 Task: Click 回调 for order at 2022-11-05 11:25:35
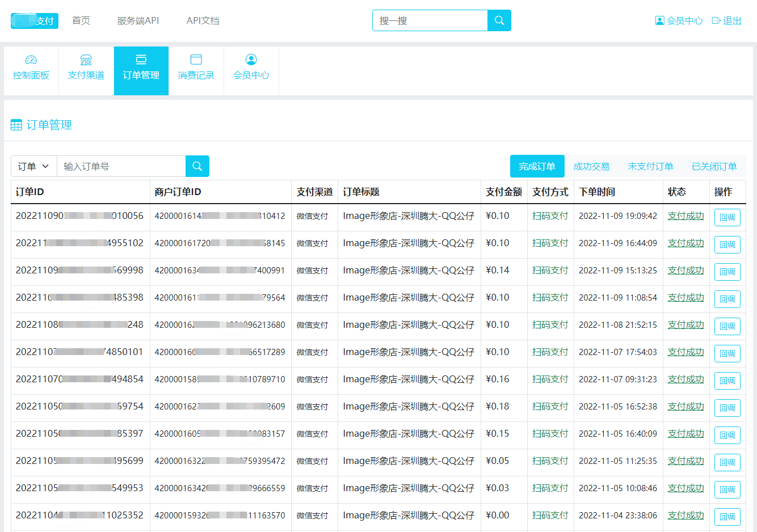click(727, 462)
